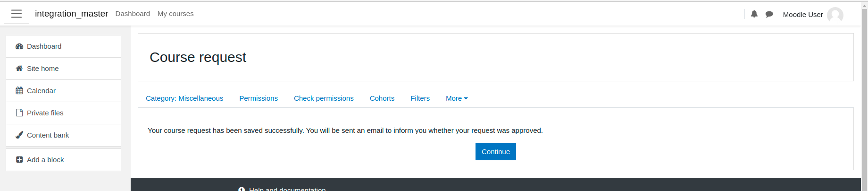Open the Filters tab
Screen dimensions: 868x191
coord(420,98)
